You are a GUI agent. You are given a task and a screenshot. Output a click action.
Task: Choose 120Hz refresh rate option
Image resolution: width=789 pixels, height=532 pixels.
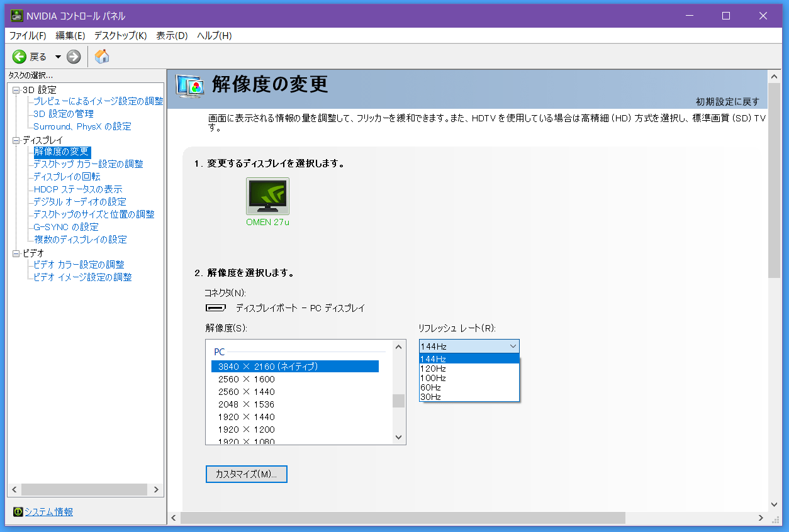pyautogui.click(x=469, y=369)
